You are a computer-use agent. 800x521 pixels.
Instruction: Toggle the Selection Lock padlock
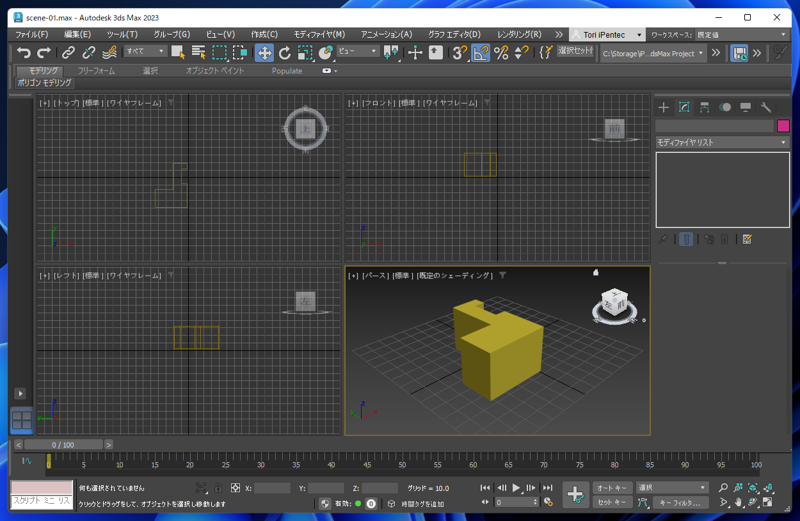218,488
